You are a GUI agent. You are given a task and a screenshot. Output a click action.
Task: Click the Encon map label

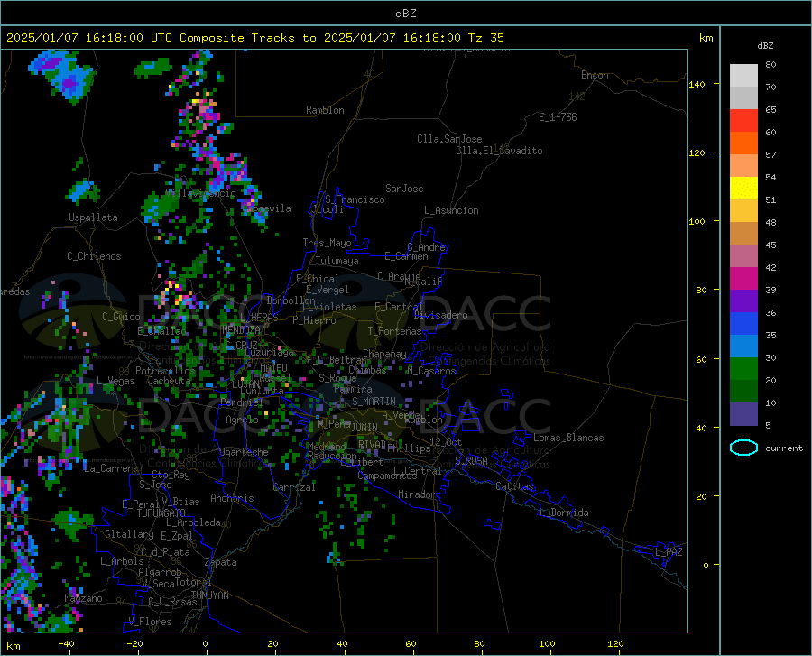595,75
